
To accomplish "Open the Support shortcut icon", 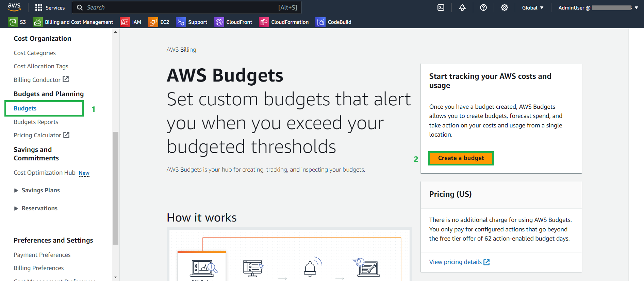I will pos(181,22).
